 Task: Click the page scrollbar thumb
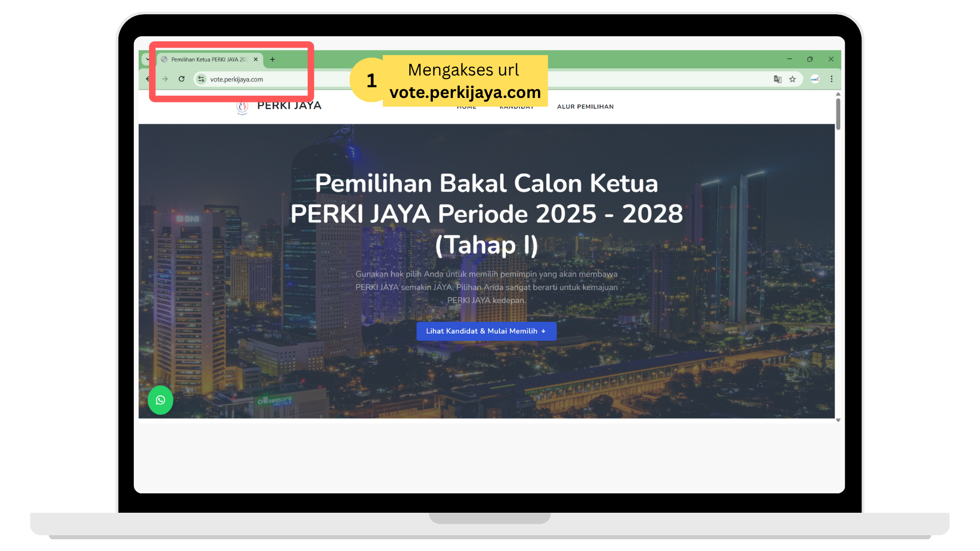point(838,114)
